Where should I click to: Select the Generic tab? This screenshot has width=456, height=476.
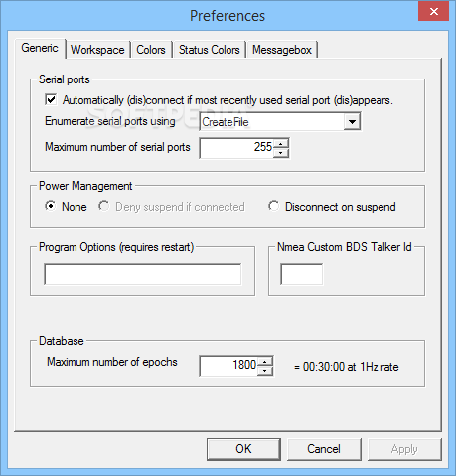tap(40, 48)
